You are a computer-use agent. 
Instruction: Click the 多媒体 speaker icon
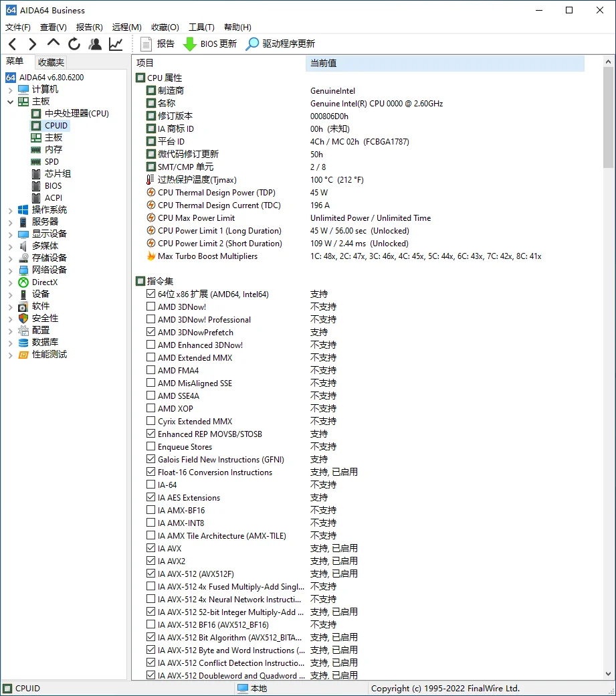[x=23, y=246]
